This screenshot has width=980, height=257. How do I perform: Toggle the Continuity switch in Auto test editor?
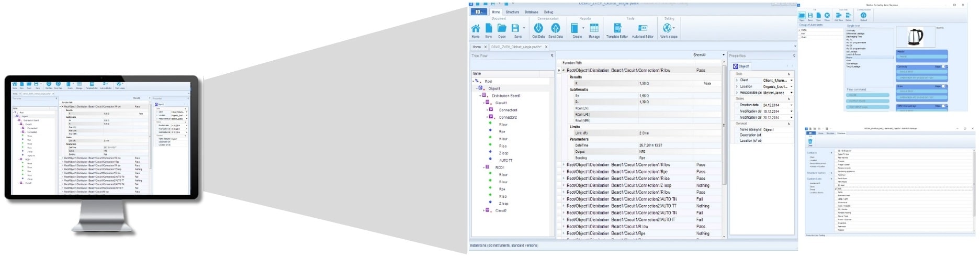943,66
